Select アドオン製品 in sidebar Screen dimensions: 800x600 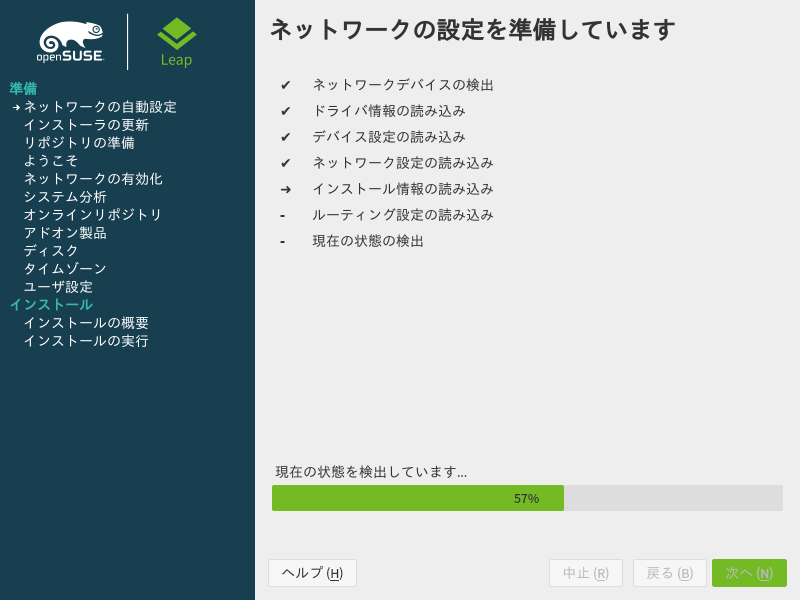pos(65,233)
